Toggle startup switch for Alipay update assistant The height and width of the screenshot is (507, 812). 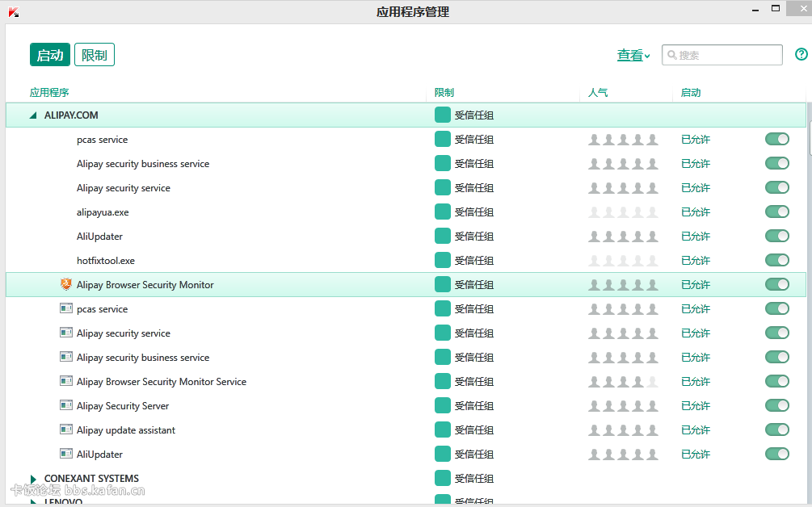[x=776, y=430]
